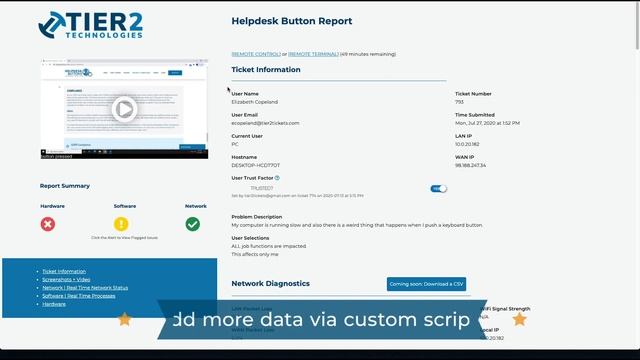Click the Report Summary heading
The height and width of the screenshot is (360, 640).
click(x=65, y=186)
